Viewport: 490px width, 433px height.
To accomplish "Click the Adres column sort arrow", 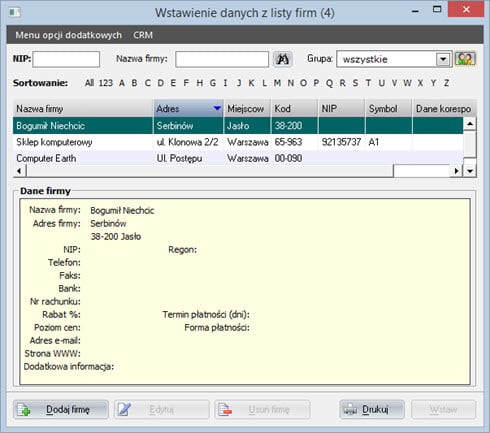I will [217, 108].
